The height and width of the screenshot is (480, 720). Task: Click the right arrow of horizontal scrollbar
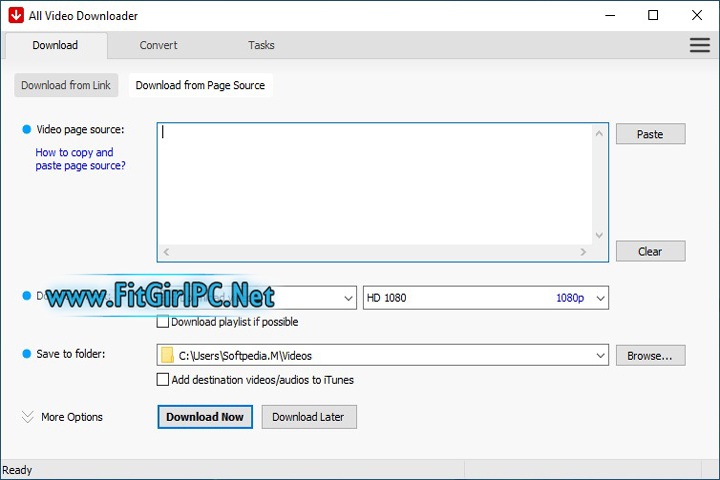click(584, 252)
